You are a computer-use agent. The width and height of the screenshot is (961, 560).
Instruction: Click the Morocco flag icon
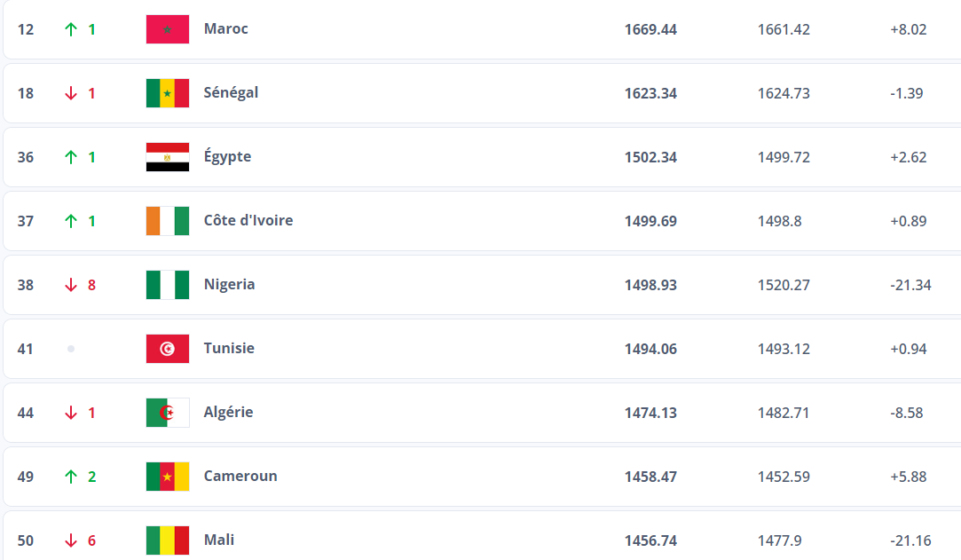coord(167,29)
